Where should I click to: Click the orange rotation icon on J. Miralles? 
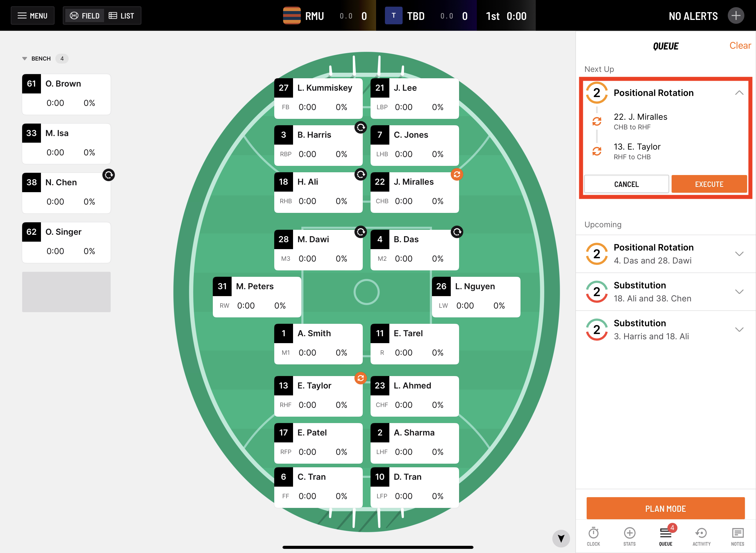tap(457, 174)
